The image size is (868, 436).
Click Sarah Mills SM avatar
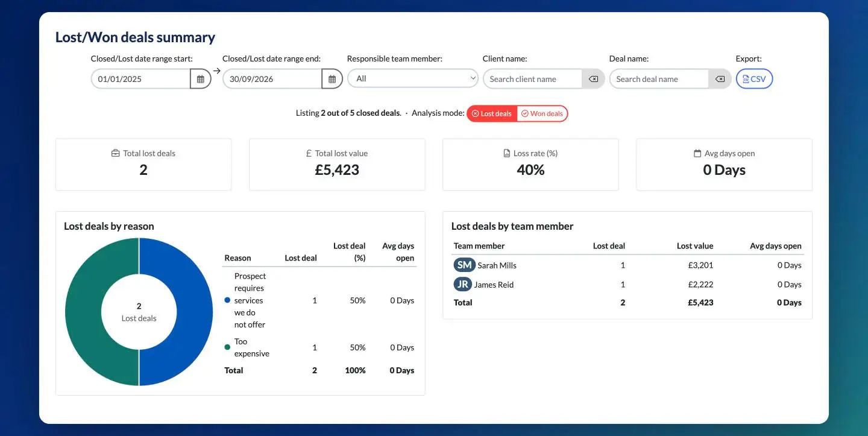point(464,265)
